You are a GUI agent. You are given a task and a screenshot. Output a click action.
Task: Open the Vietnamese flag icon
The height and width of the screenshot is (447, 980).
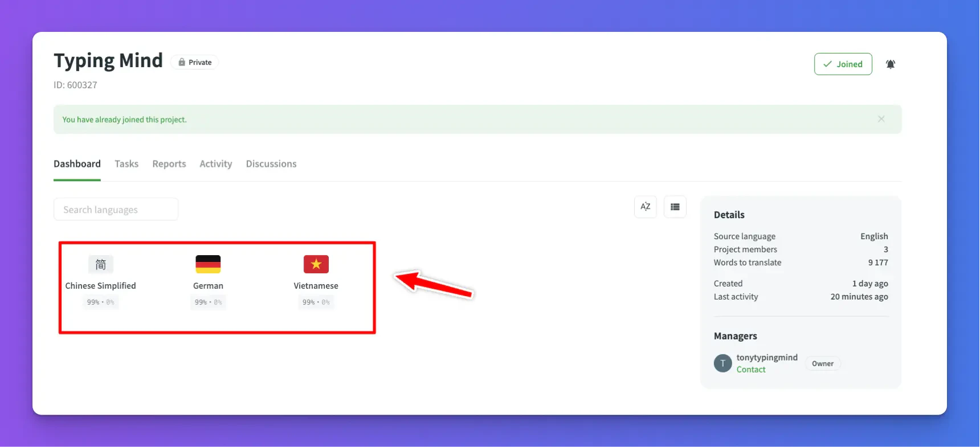pos(316,264)
